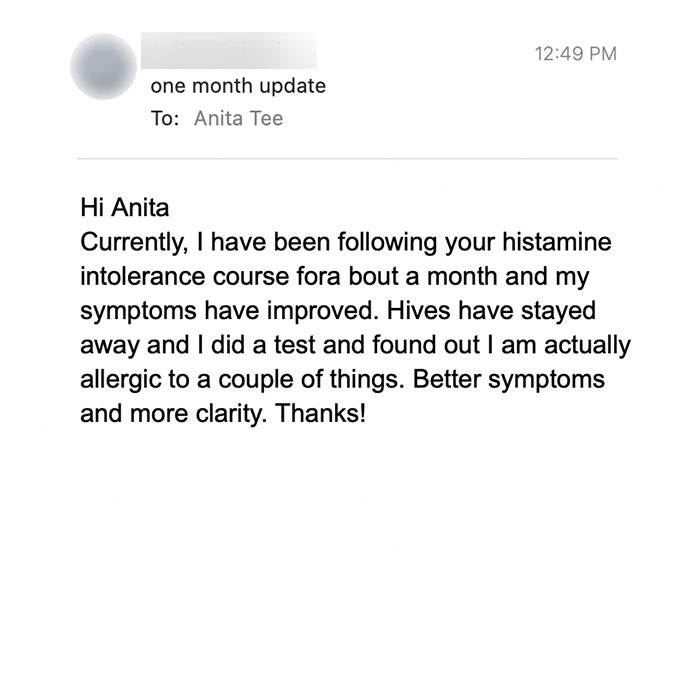Click the horizontal divider below the header

coord(347,158)
